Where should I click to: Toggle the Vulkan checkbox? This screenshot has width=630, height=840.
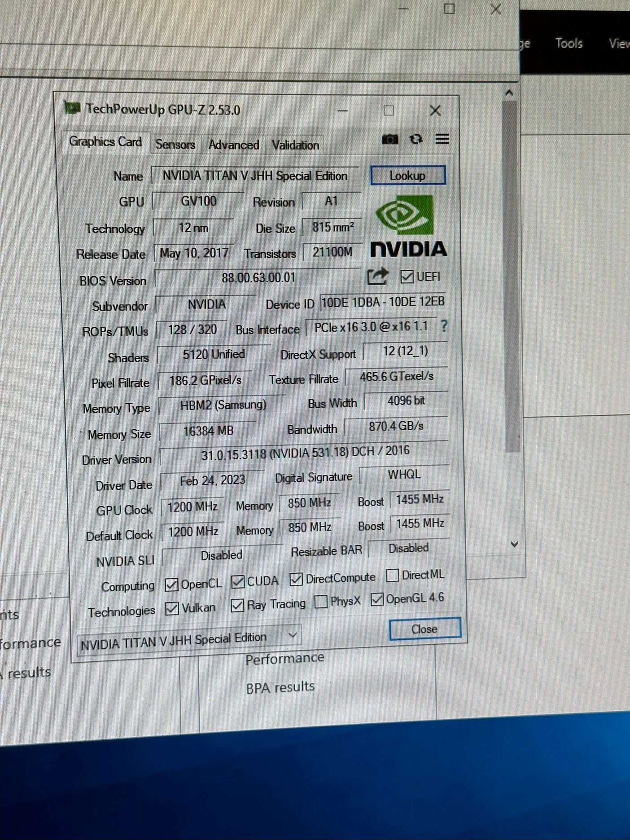(x=172, y=609)
